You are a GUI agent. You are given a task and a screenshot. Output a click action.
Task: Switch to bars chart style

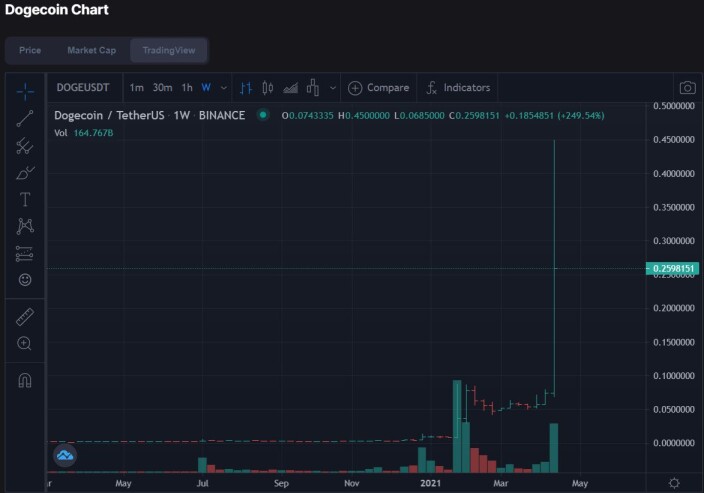point(246,88)
